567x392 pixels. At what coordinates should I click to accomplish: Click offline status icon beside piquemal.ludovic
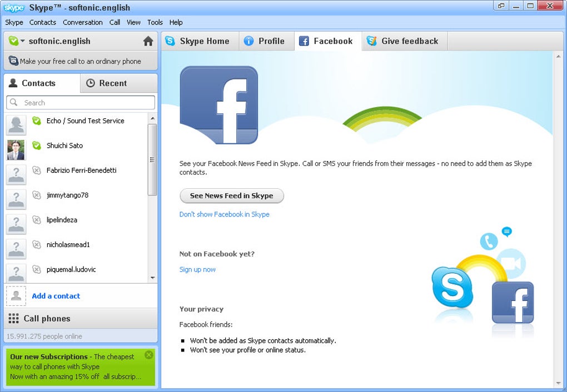click(37, 269)
